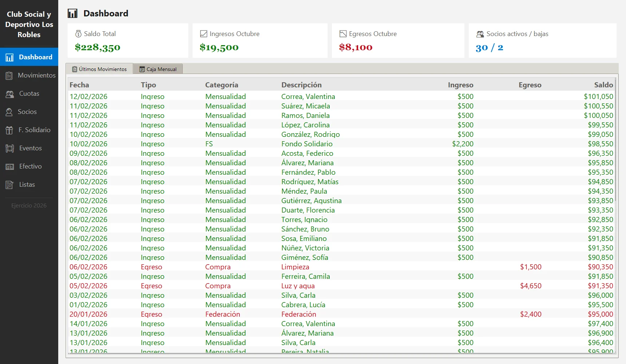The height and width of the screenshot is (364, 626).
Task: Navigate to F. Solidario
Action: 29,130
